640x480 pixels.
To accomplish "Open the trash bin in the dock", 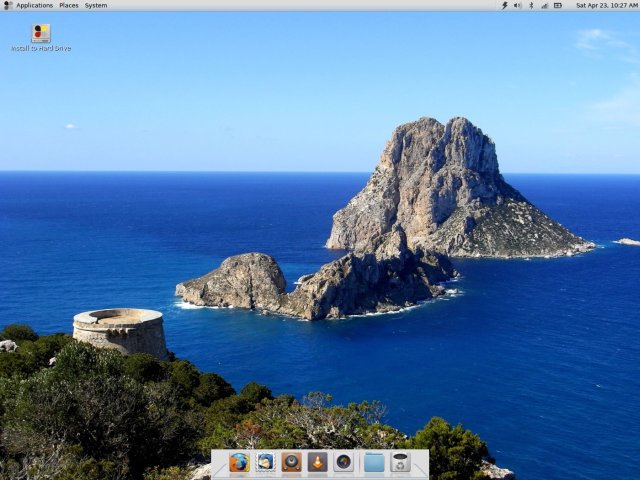I will click(400, 462).
